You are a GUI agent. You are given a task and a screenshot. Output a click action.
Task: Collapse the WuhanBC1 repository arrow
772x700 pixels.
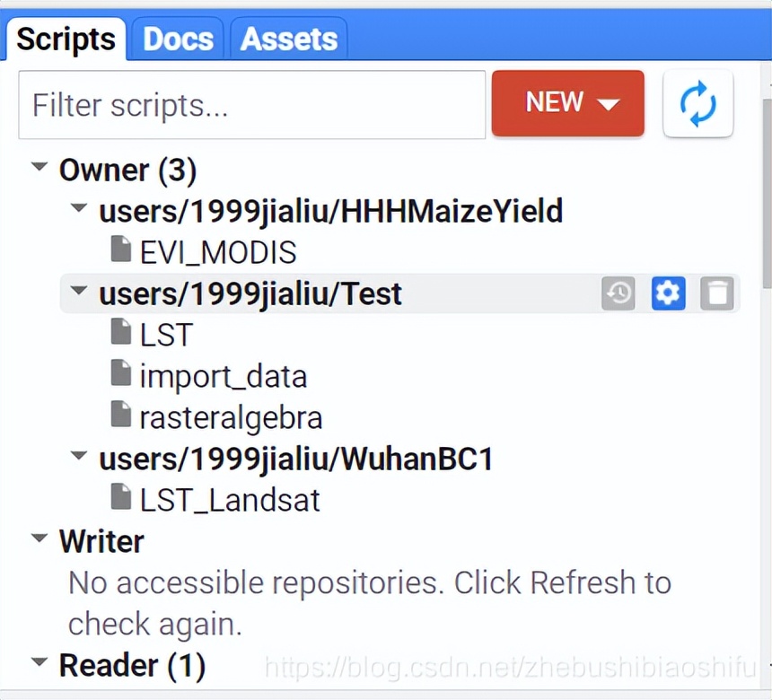point(80,457)
